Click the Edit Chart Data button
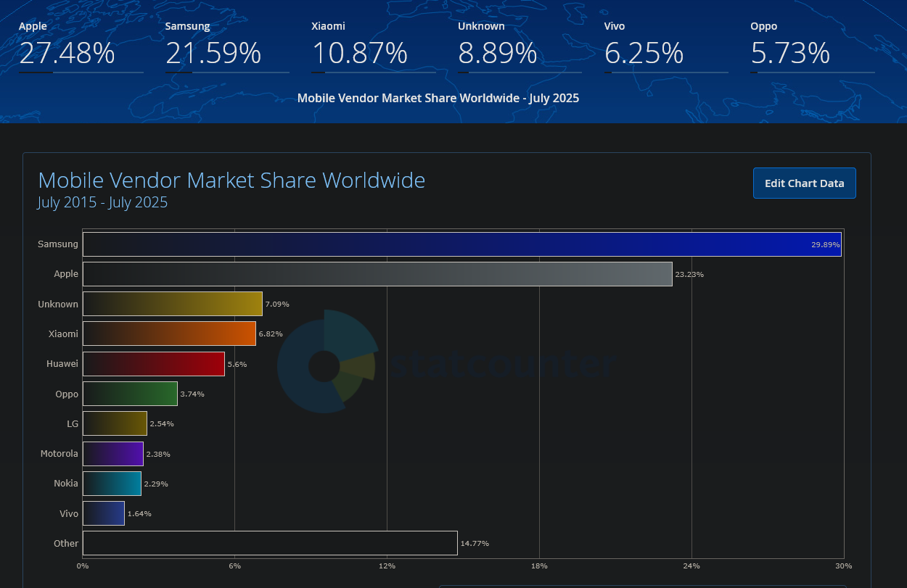This screenshot has height=588, width=907. tap(805, 183)
